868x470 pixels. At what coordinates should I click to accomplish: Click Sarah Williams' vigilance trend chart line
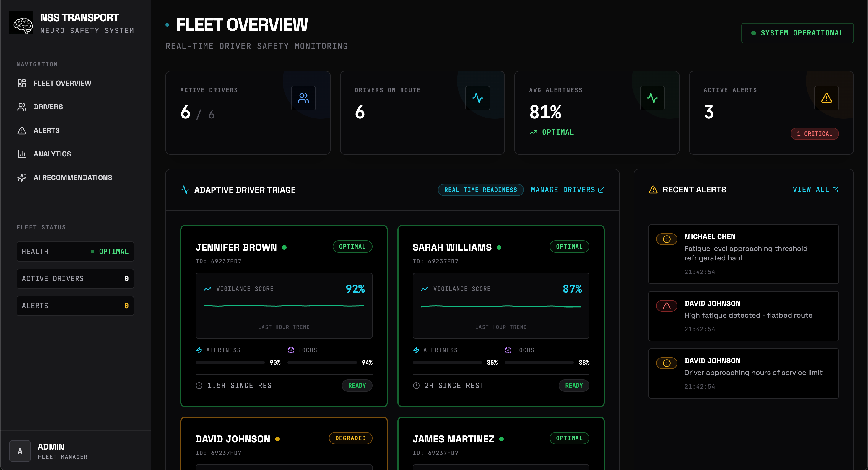[501, 306]
